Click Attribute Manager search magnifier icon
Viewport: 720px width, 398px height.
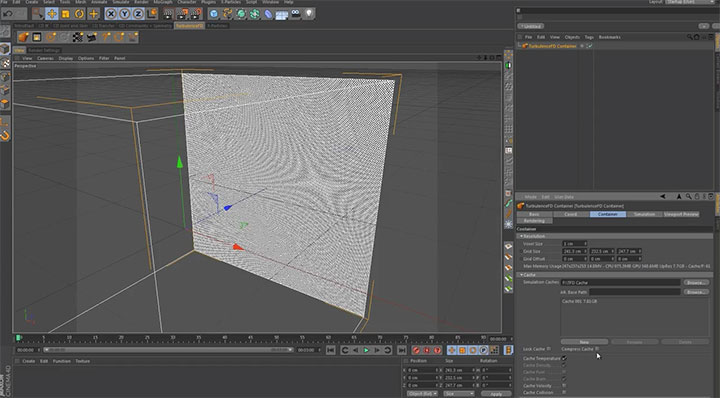(x=689, y=196)
